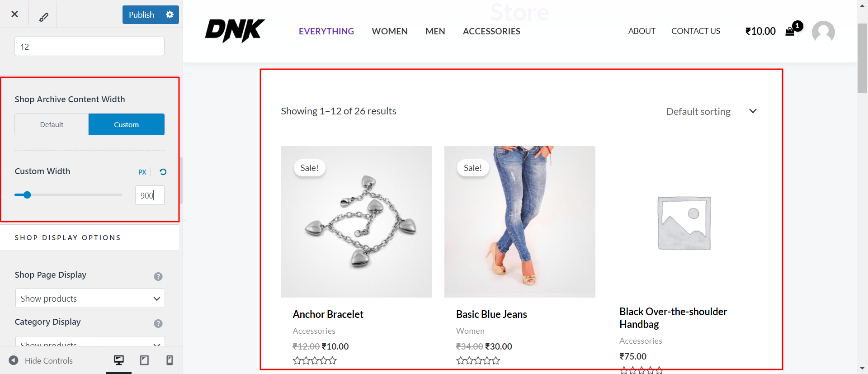Open the Anchor Bracelet product link
Viewport: 868px width, 374px height.
pyautogui.click(x=328, y=314)
